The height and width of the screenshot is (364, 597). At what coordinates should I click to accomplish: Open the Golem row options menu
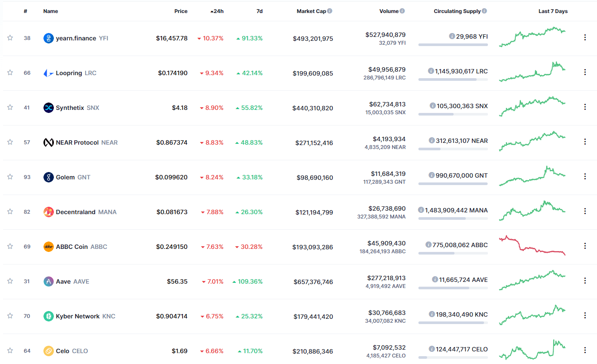pyautogui.click(x=585, y=176)
